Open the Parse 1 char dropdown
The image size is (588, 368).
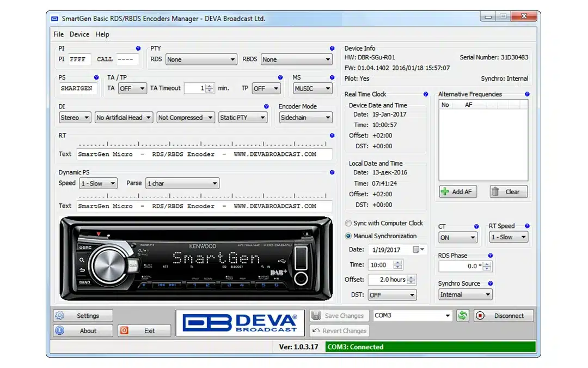[182, 183]
